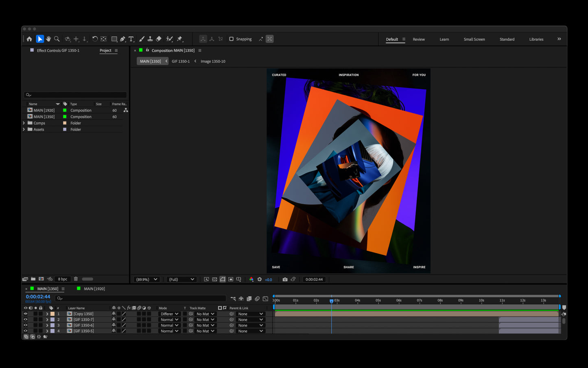
Task: Switch to Learn workspace
Action: [444, 39]
